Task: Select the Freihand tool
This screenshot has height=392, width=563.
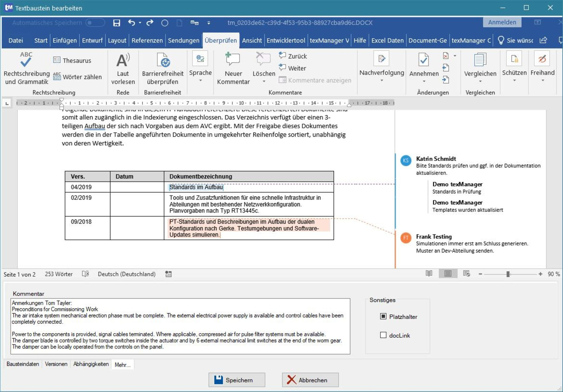Action: coord(543,68)
